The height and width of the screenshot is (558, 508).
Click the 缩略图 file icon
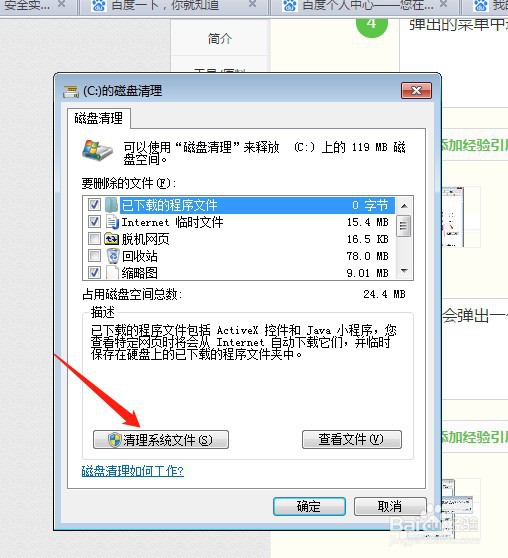point(112,273)
